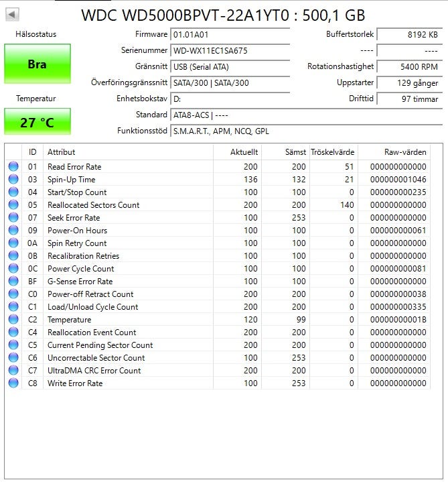Select the Load/Unload Cycle Count attribute name
This screenshot has width=448, height=482.
92,307
